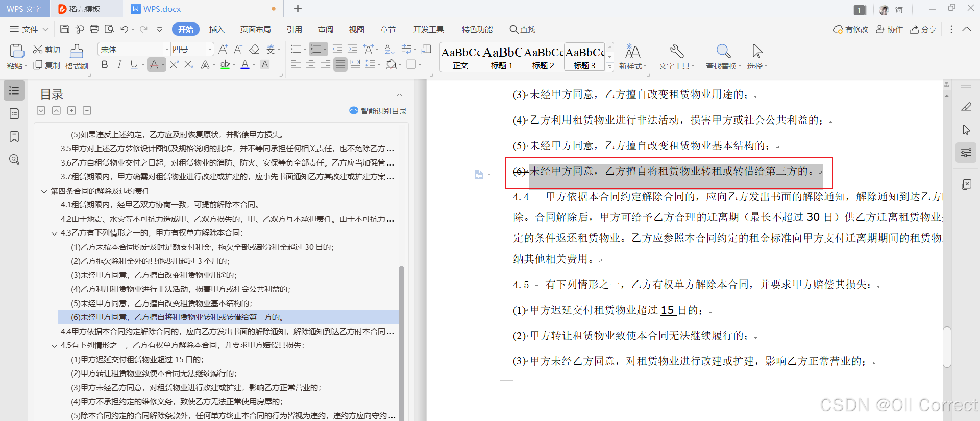Viewport: 980px width, 421px height.
Task: Click the 智能识别目录 link
Action: coord(378,111)
